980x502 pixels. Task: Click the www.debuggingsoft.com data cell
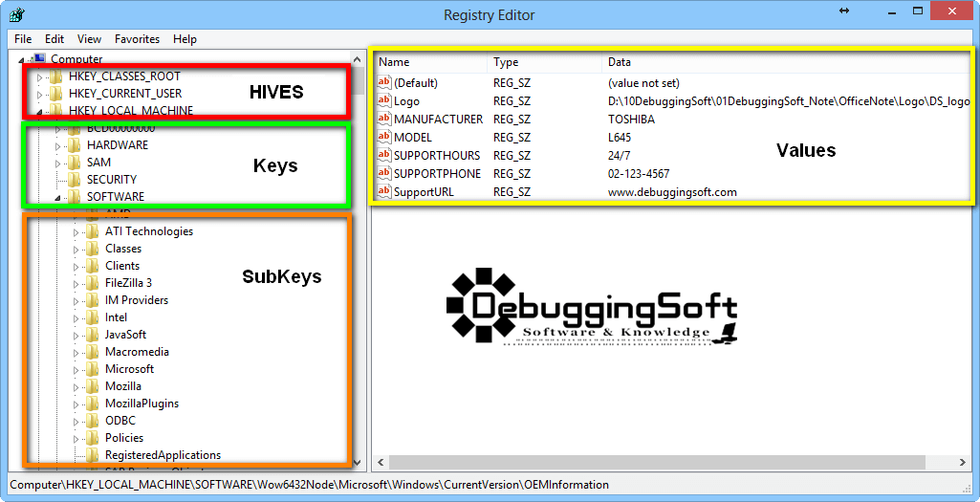[672, 192]
